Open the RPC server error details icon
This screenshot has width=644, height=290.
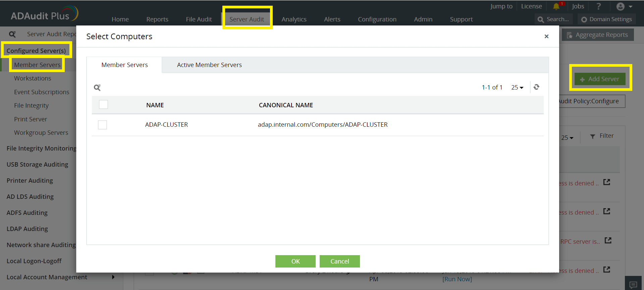pyautogui.click(x=608, y=241)
